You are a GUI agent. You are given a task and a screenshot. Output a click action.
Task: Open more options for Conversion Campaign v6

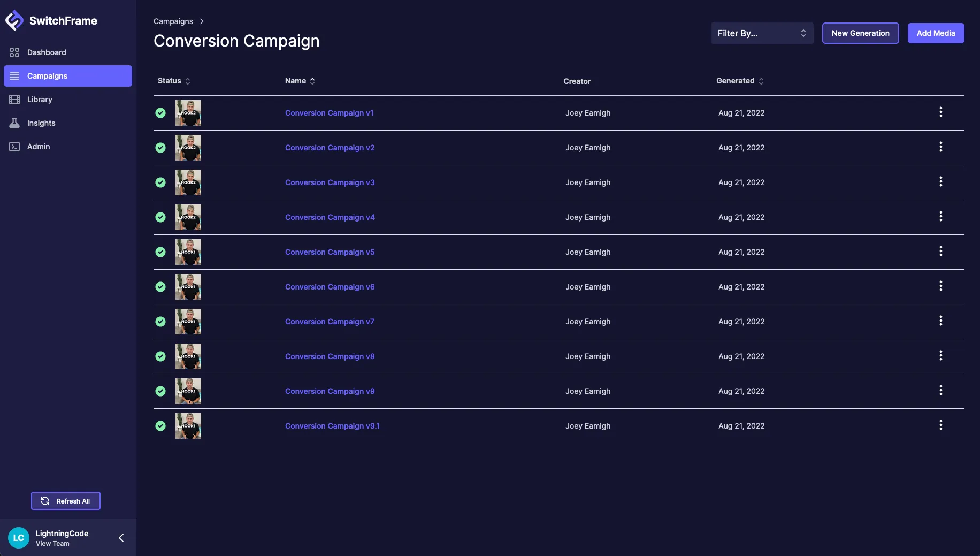pos(940,286)
